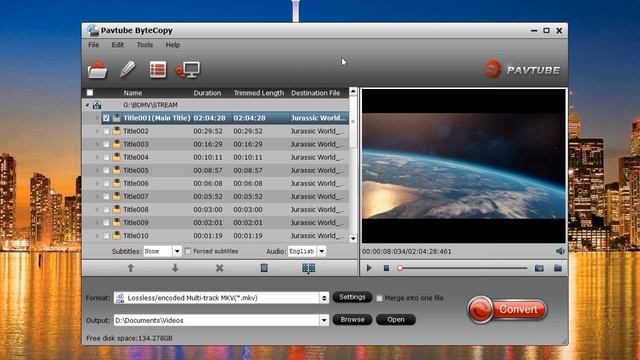This screenshot has height=360, width=640.
Task: Click Destination File column header
Action: tap(316, 93)
